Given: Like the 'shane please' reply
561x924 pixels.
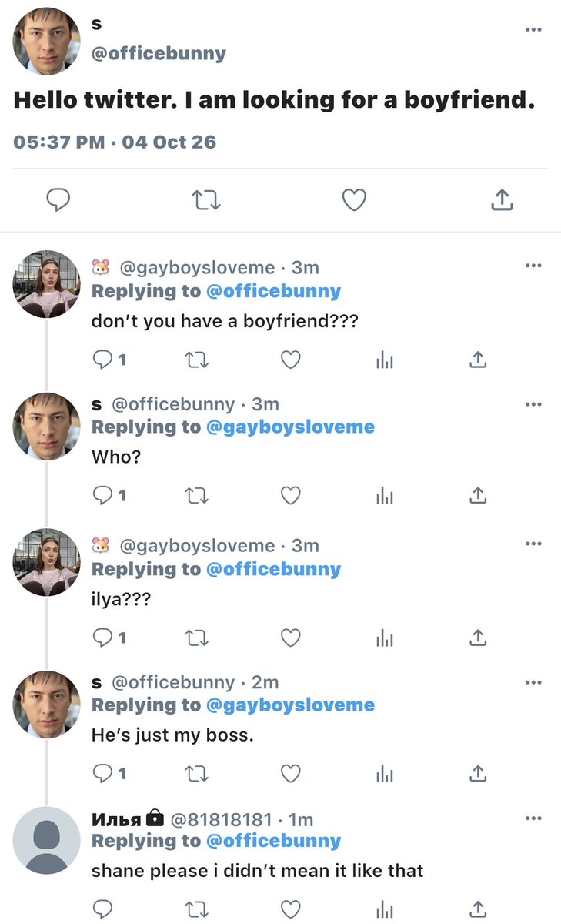Looking at the screenshot, I should [x=290, y=909].
